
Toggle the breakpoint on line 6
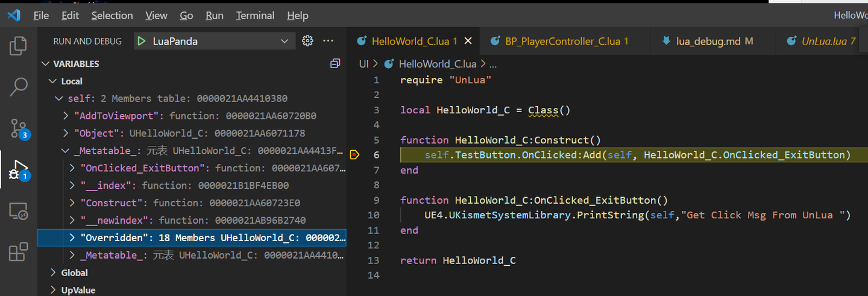click(x=354, y=155)
